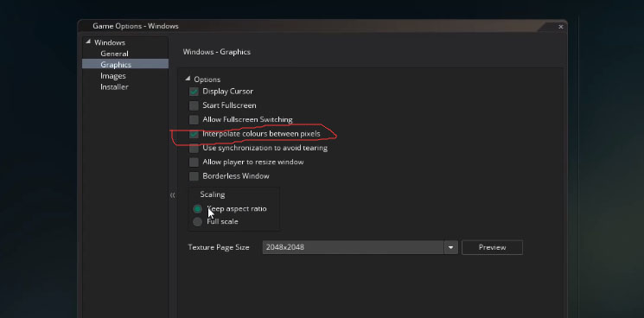Viewport: 644px width, 318px height.
Task: Click the 2048x2048 texture size field
Action: coord(354,247)
